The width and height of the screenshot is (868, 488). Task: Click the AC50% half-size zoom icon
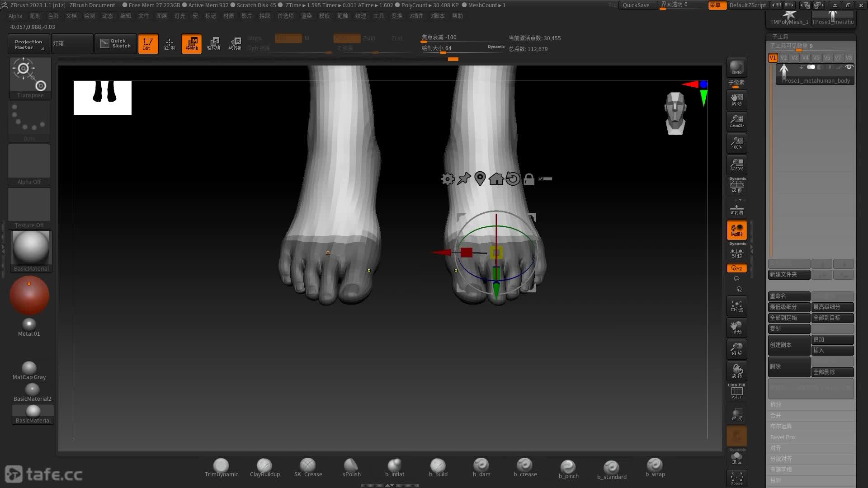tap(736, 164)
